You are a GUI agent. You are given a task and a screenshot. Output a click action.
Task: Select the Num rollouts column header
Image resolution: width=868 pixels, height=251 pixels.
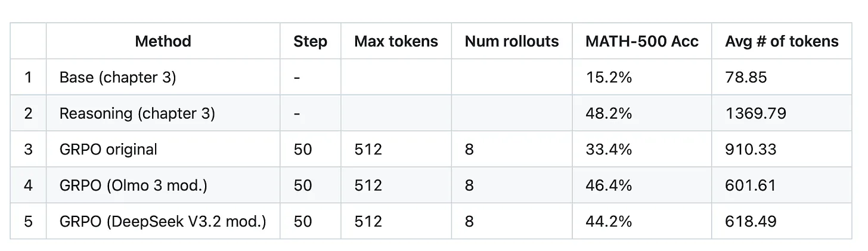click(x=511, y=41)
